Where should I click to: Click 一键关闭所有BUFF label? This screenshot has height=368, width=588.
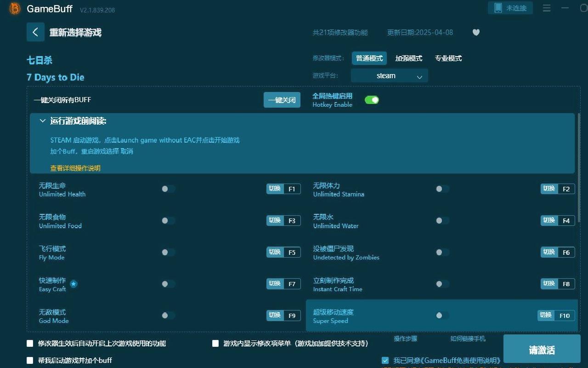(62, 100)
